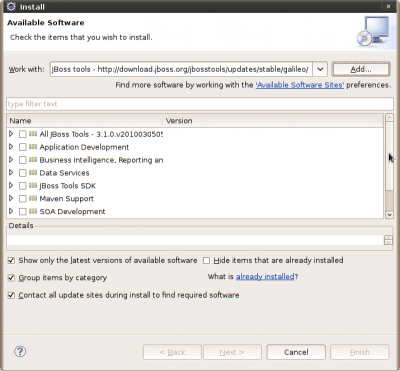400x371 pixels.
Task: Click the Eclipse icon in the title bar
Action: coord(11,6)
